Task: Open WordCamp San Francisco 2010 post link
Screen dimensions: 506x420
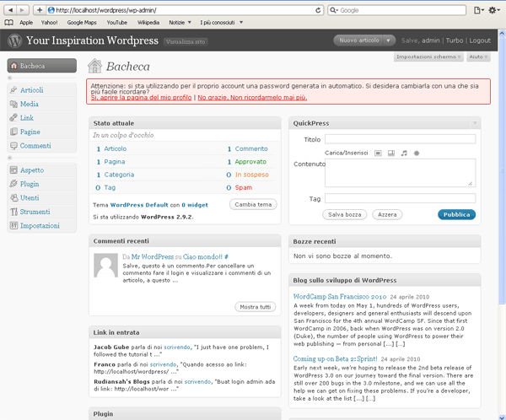Action: coord(340,296)
